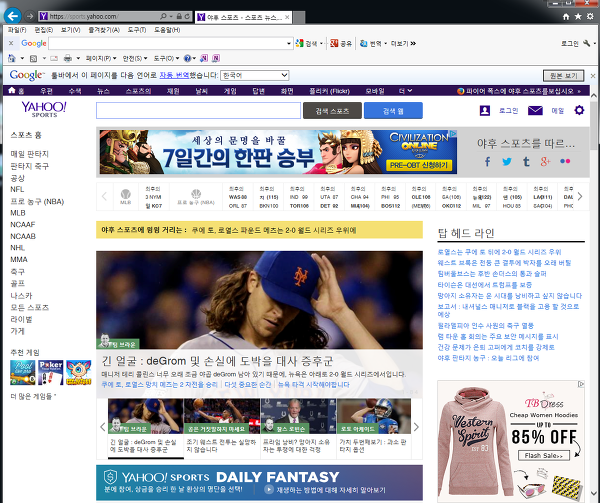The image size is (600, 503).
Task: Click the help question mark icon
Action: pyautogui.click(x=187, y=58)
